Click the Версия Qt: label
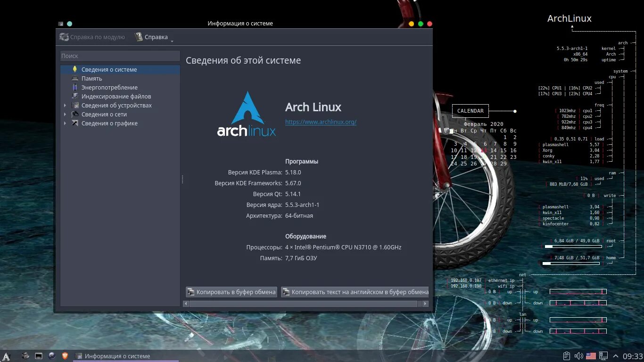Image resolution: width=644 pixels, height=362 pixels. click(267, 194)
